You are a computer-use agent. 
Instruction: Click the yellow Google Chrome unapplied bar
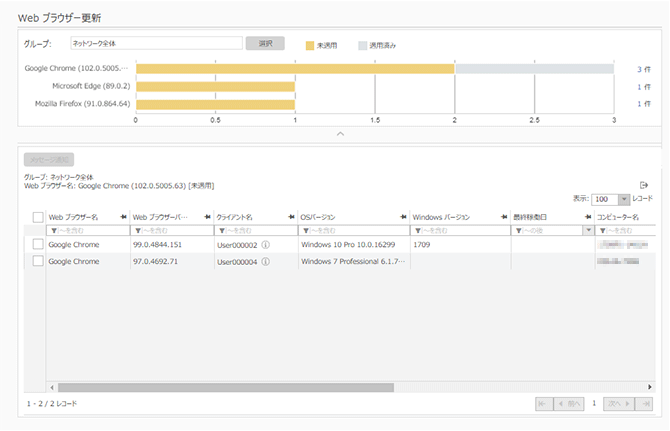(295, 69)
